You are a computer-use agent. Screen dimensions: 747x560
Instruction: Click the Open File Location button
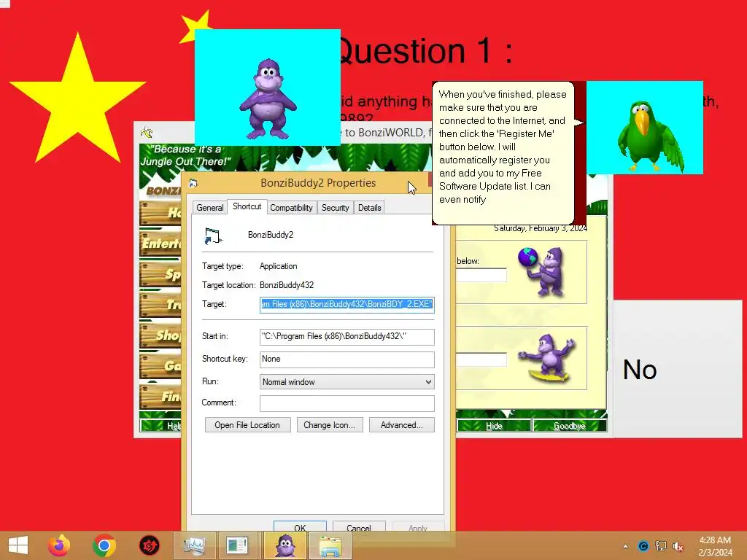[247, 425]
